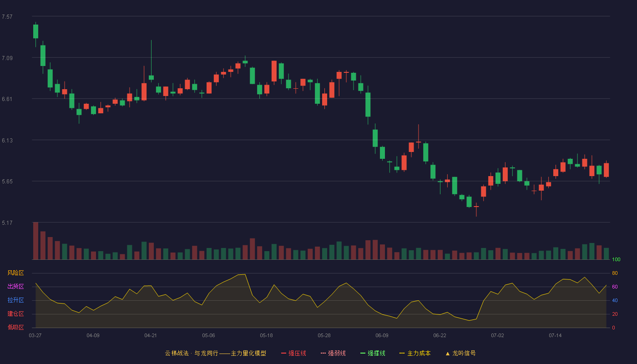Click the 5.17 price axis label
This screenshot has height=364, width=637.
click(7, 223)
